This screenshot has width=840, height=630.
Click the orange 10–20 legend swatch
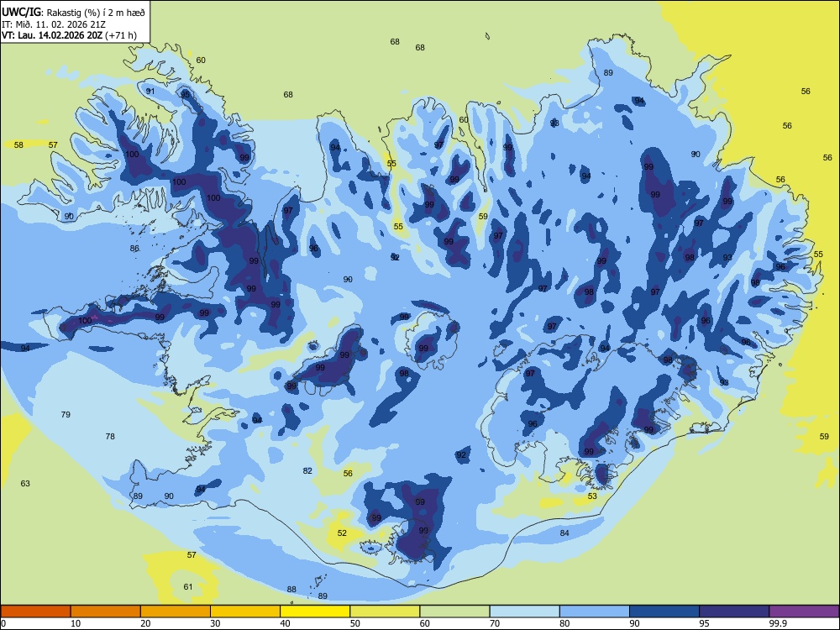(106, 612)
